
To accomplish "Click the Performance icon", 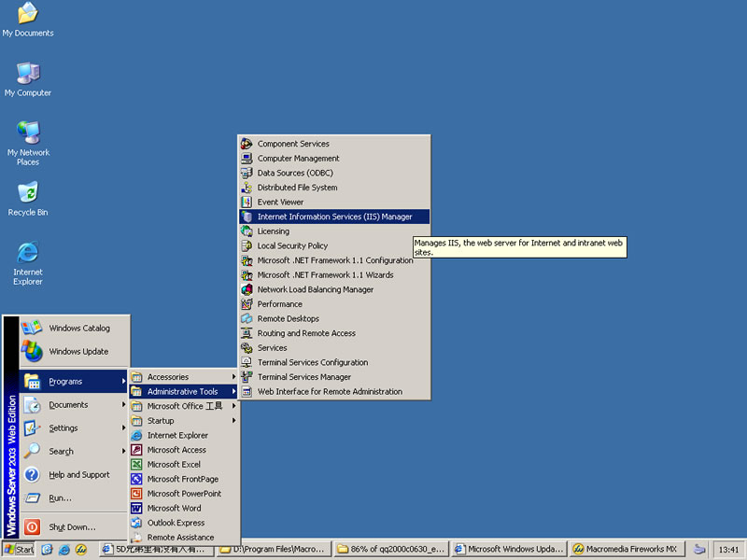I will (x=247, y=304).
